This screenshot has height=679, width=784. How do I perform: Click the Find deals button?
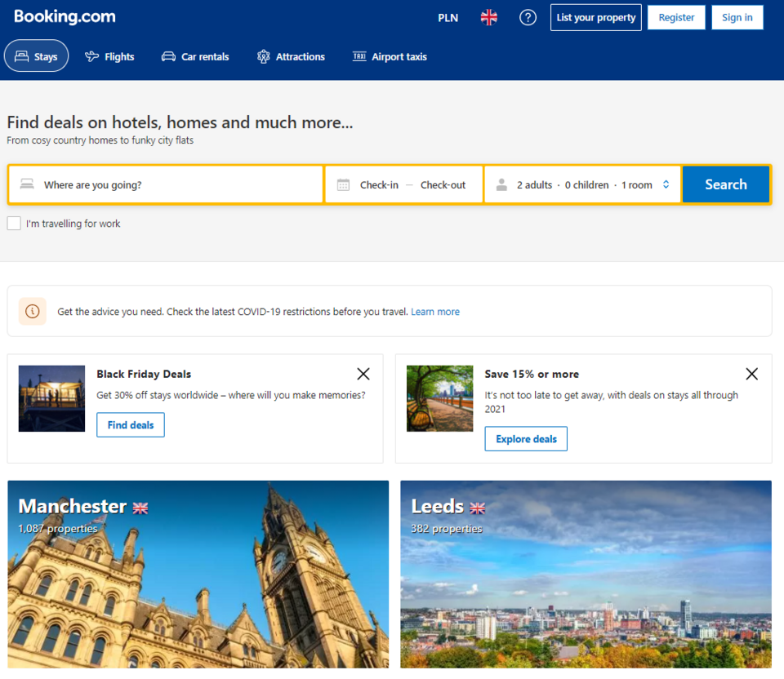(131, 424)
